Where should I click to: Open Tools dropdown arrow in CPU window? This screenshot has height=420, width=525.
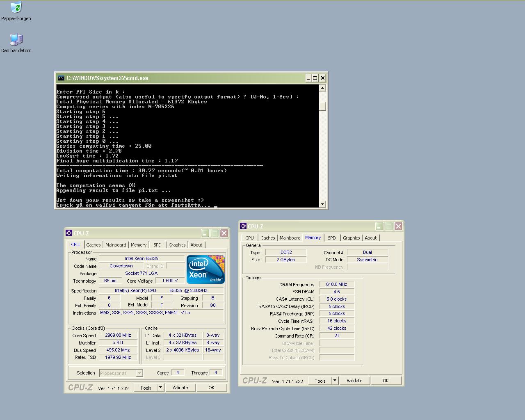pos(160,388)
